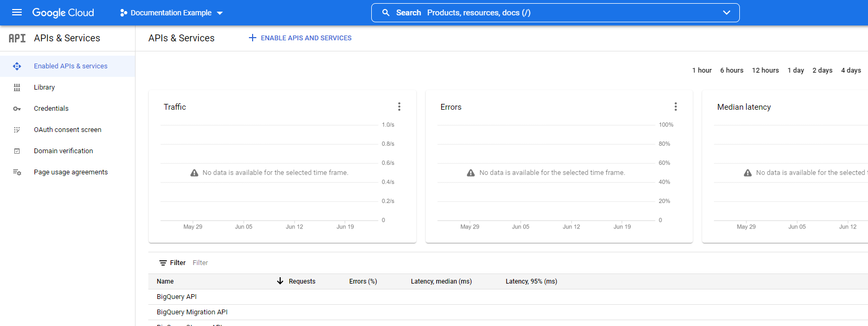Image resolution: width=868 pixels, height=326 pixels.
Task: Sort the table by Requests column
Action: point(302,281)
